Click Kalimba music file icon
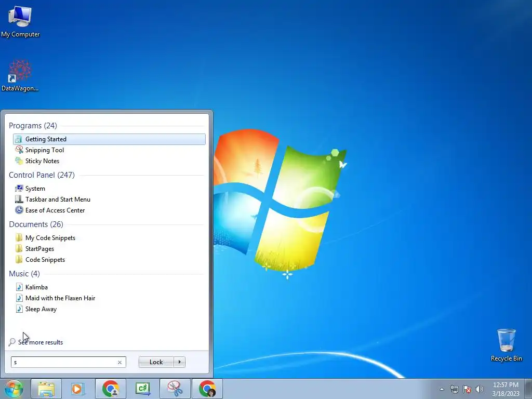This screenshot has width=532, height=399. coord(19,287)
